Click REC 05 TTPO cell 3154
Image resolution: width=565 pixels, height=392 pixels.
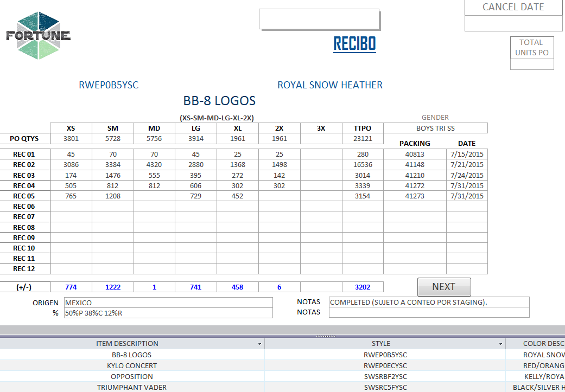[363, 196]
